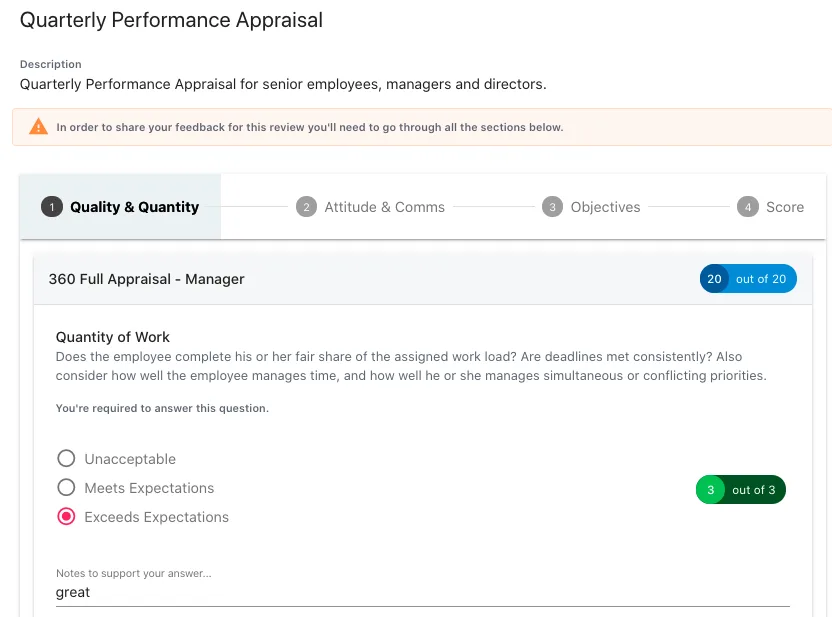Open the Score step
Screen dimensions: 832x617
[x=770, y=207]
